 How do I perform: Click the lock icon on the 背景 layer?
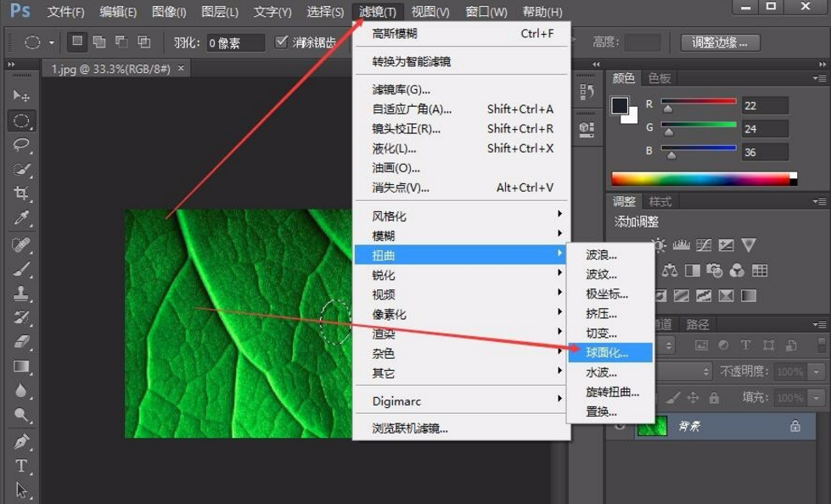(795, 427)
